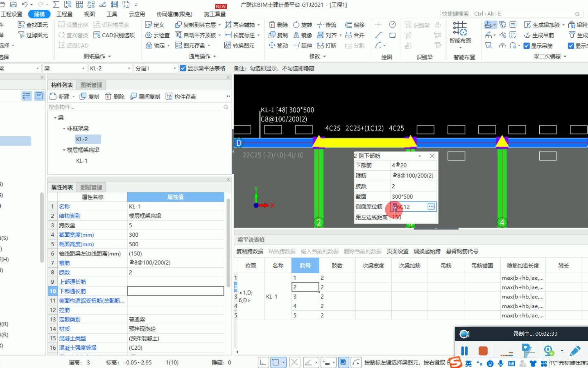The width and height of the screenshot is (588, 368).
Task: Select KL-1 in component tree
Action: click(82, 161)
